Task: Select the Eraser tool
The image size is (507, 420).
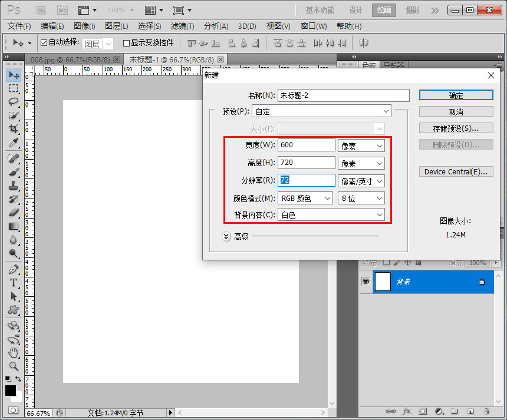Action: tap(14, 213)
